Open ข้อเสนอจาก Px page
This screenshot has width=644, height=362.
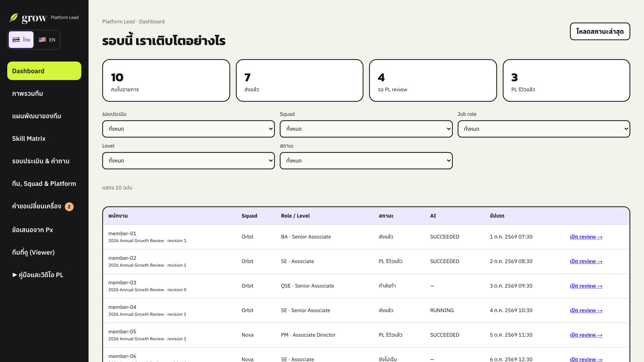tap(44, 230)
